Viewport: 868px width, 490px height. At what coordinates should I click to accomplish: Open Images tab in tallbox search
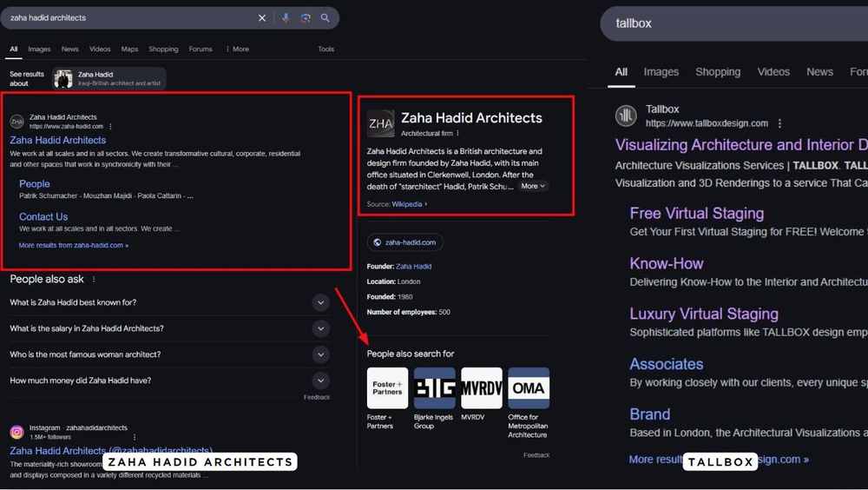(x=661, y=72)
